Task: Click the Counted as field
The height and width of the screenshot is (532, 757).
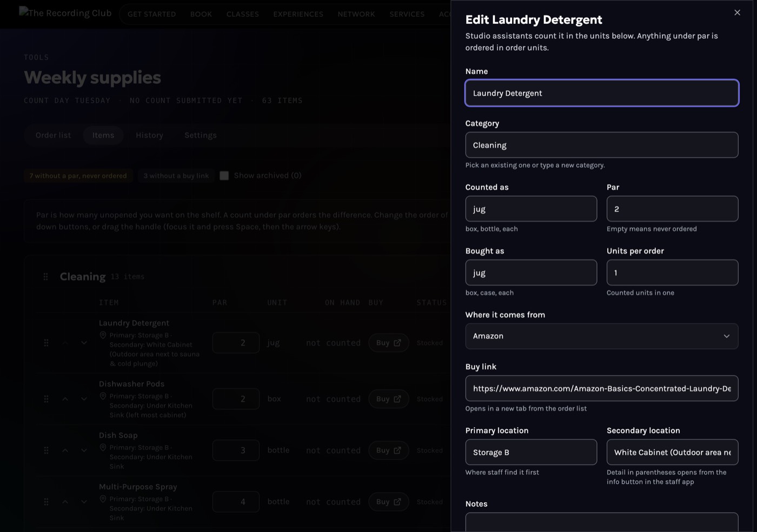Action: [531, 209]
